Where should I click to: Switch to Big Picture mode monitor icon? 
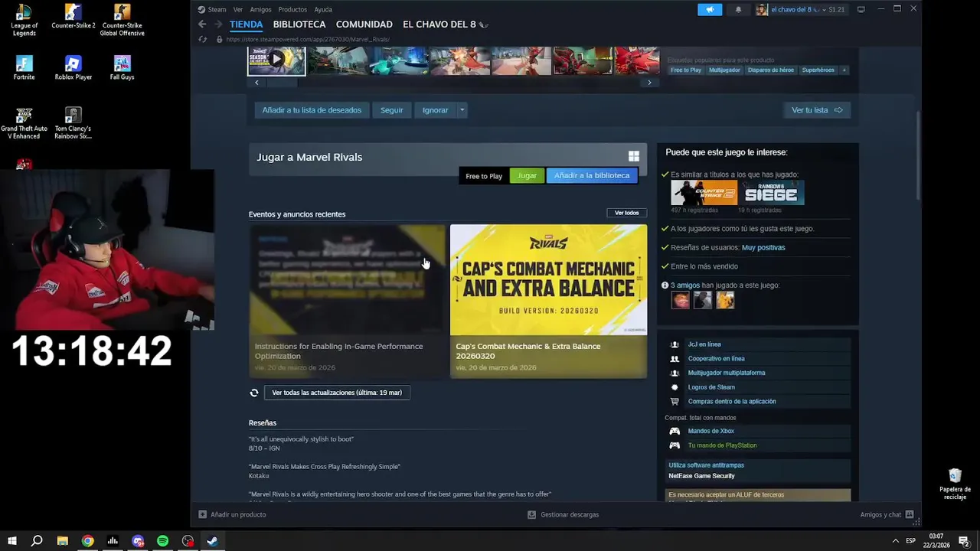861,9
